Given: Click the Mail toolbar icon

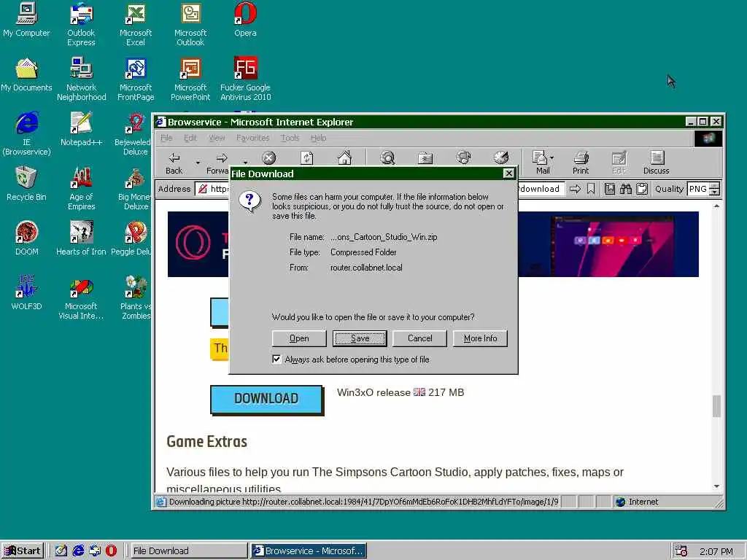Looking at the screenshot, I should [x=542, y=163].
